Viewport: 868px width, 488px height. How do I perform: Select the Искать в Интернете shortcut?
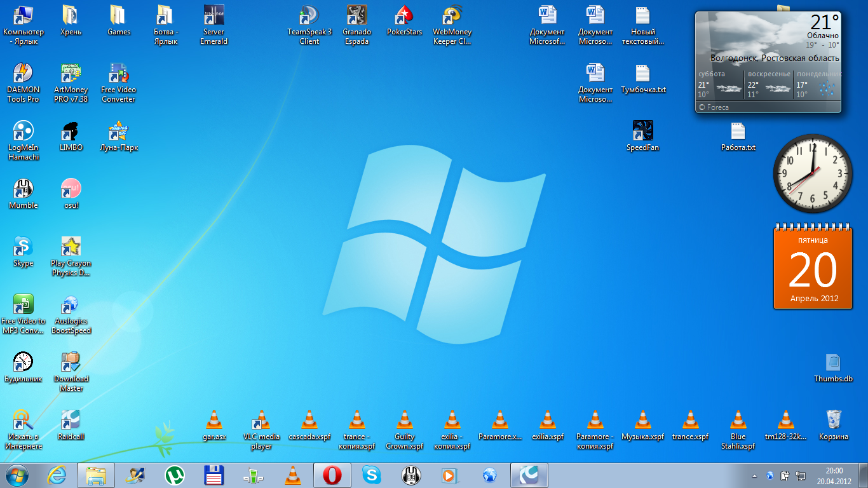(x=24, y=430)
